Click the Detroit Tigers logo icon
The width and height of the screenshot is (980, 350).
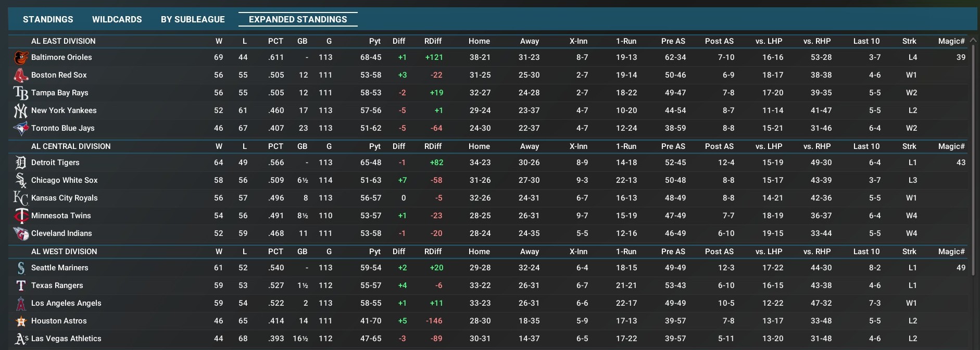[21, 163]
